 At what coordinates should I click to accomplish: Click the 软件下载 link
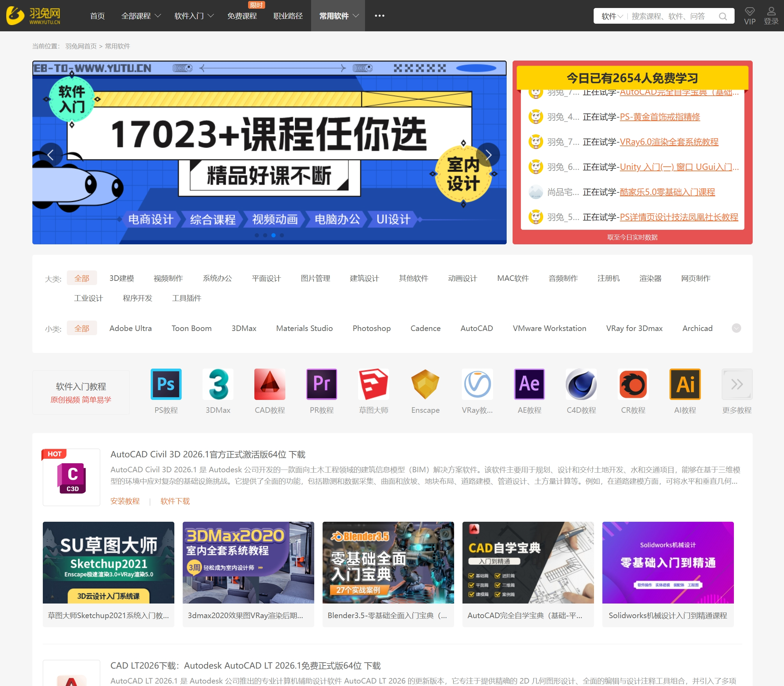click(175, 501)
